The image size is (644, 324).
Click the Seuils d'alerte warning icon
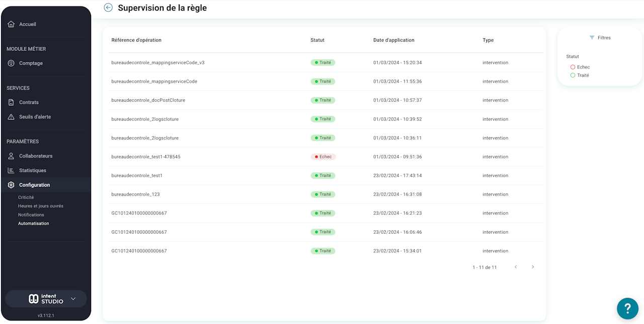(x=11, y=117)
